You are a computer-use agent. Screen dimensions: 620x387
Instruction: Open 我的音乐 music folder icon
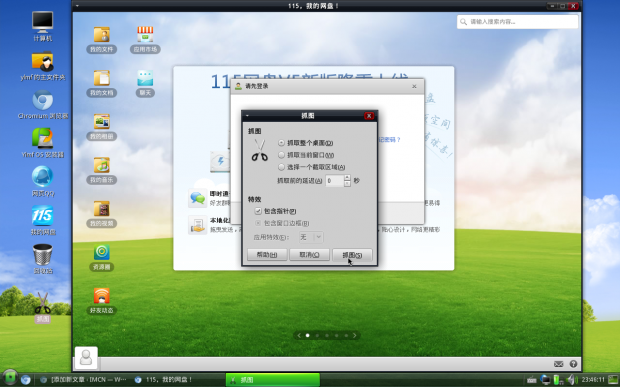(x=102, y=170)
